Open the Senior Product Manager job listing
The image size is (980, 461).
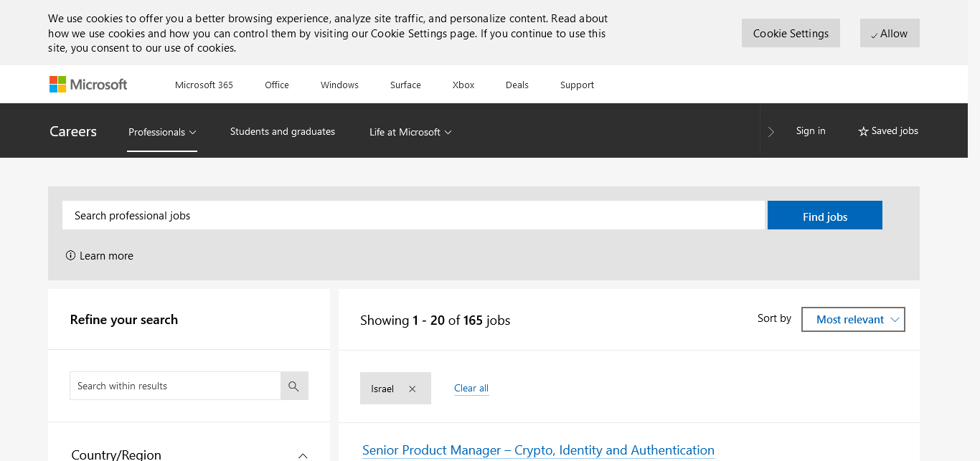(538, 450)
